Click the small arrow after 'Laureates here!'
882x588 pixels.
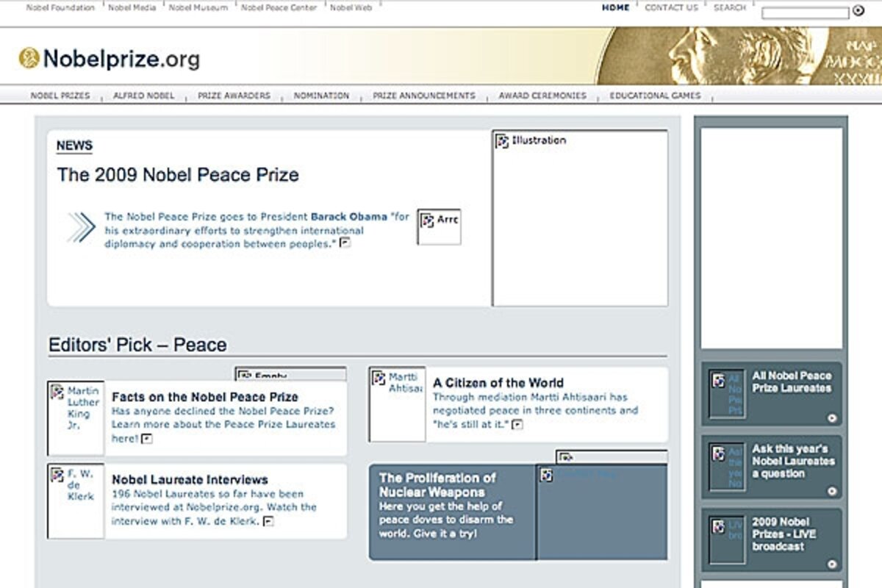(147, 439)
